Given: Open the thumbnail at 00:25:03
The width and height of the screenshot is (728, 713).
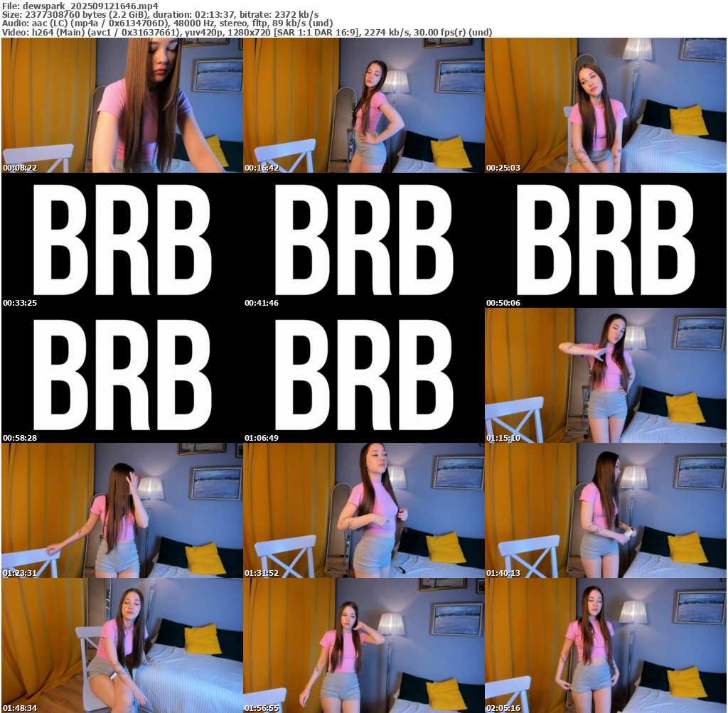Looking at the screenshot, I should [606, 105].
